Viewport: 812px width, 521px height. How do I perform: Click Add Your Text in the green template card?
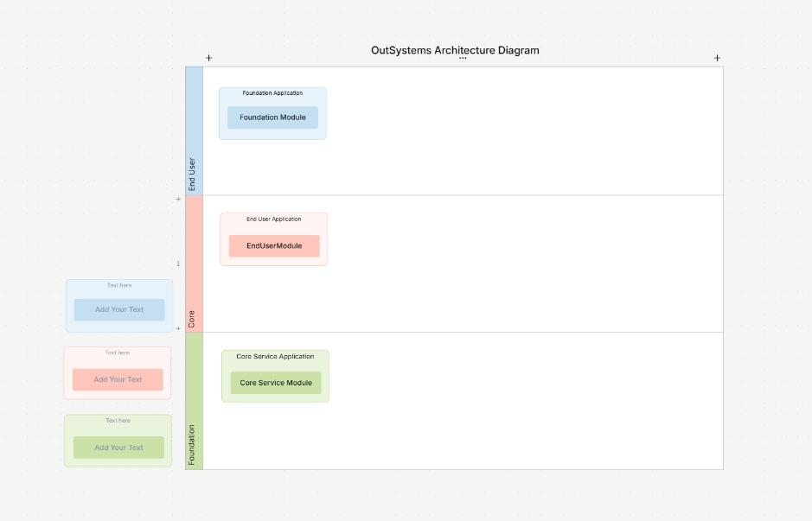118,447
